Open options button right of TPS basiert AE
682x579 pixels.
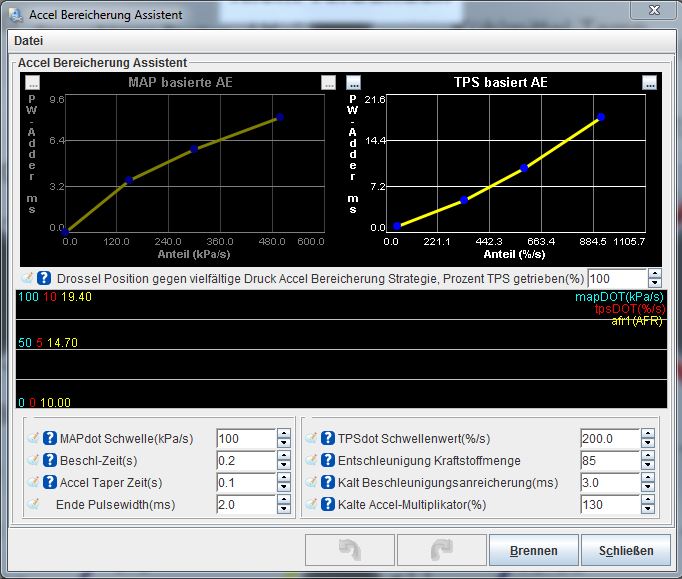click(x=649, y=82)
